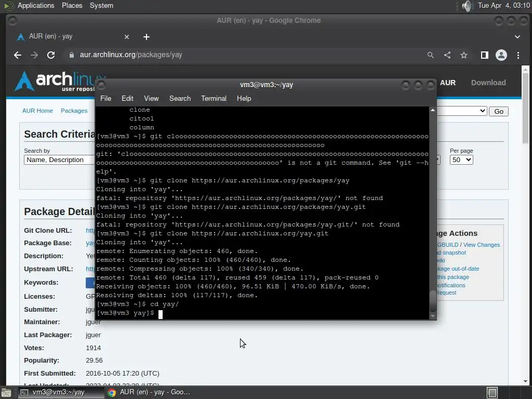Click Chrome back arrow
532x399 pixels.
click(x=18, y=55)
